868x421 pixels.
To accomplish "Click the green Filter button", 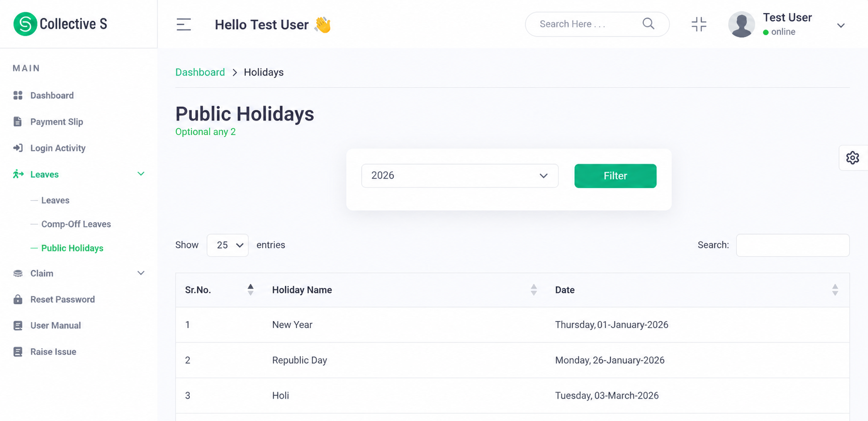I will pyautogui.click(x=615, y=176).
